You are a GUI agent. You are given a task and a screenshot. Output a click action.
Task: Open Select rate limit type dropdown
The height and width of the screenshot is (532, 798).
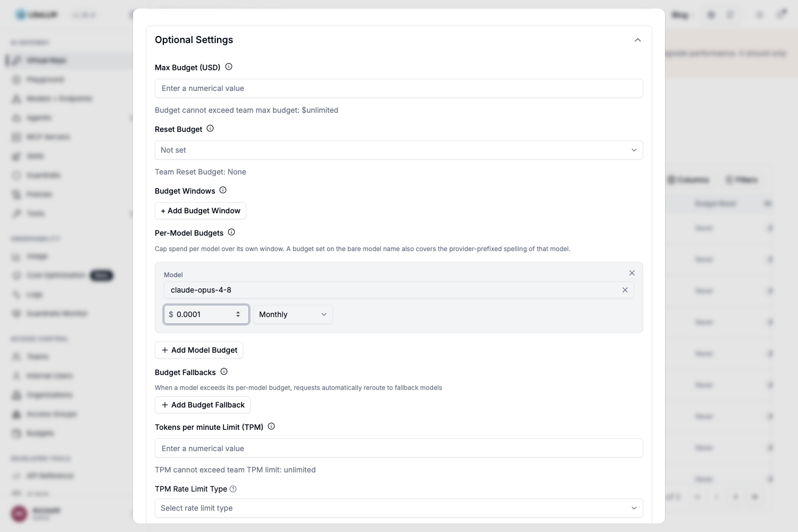coord(399,508)
